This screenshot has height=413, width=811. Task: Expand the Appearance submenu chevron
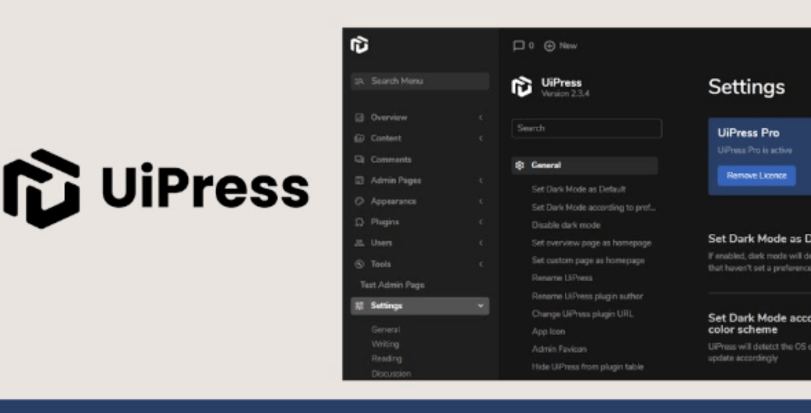(x=480, y=201)
